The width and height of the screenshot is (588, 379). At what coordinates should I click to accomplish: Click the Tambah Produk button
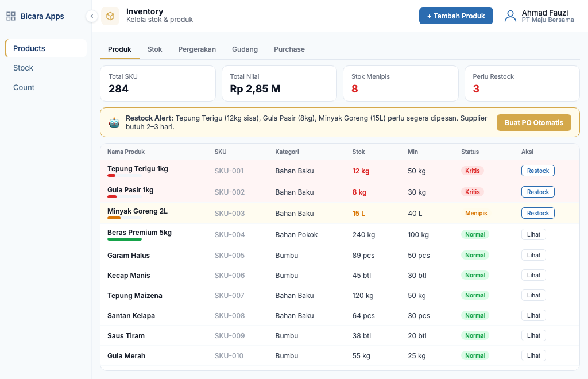[456, 16]
